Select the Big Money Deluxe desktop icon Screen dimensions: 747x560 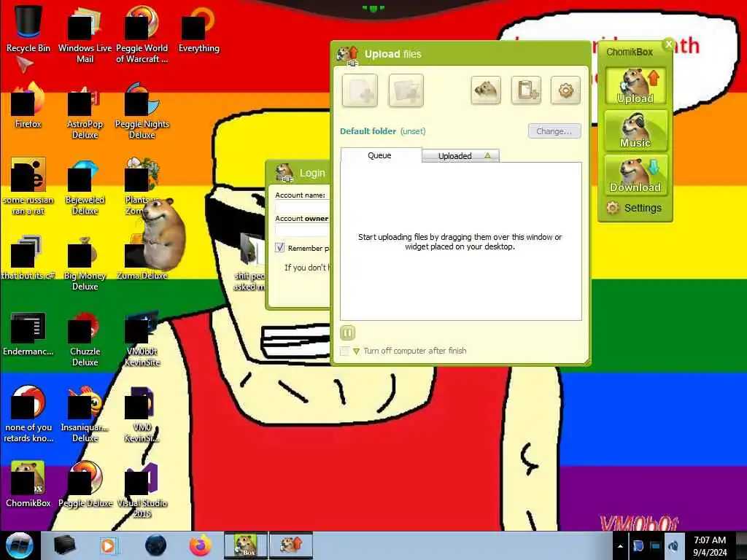click(x=85, y=263)
